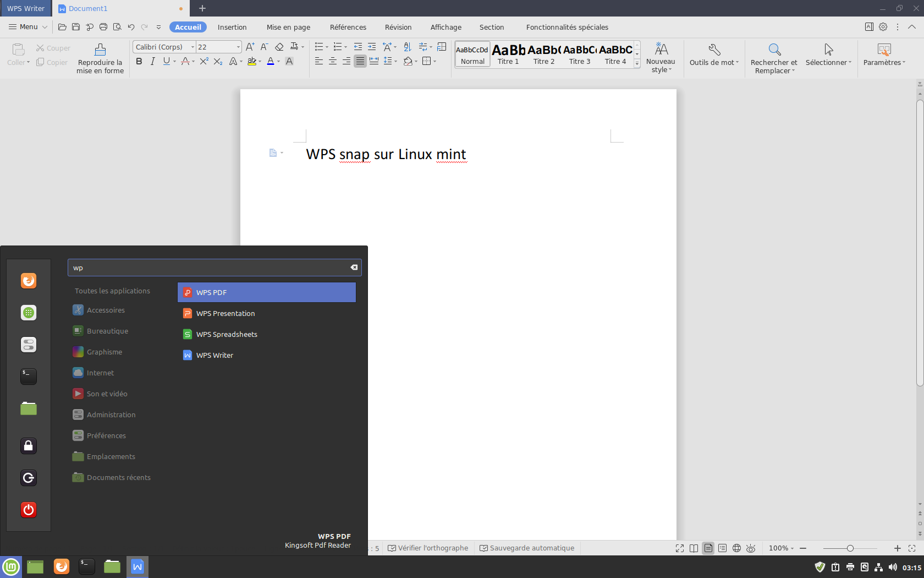Toggle justified paragraph alignment
924x578 pixels.
pyautogui.click(x=360, y=61)
